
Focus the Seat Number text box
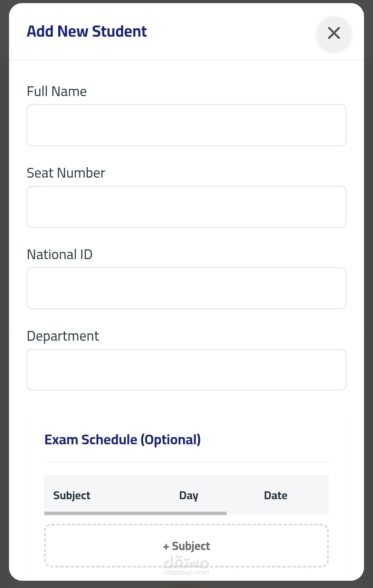(x=186, y=207)
